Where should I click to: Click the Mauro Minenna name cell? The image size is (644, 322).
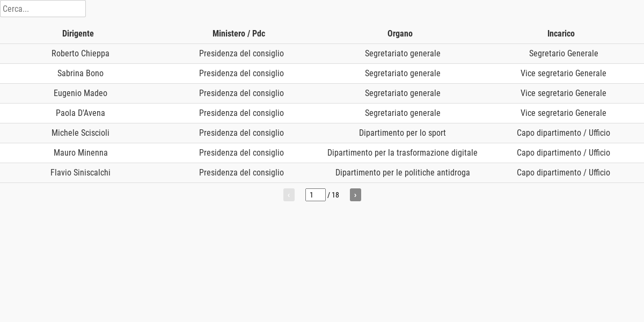tap(80, 153)
